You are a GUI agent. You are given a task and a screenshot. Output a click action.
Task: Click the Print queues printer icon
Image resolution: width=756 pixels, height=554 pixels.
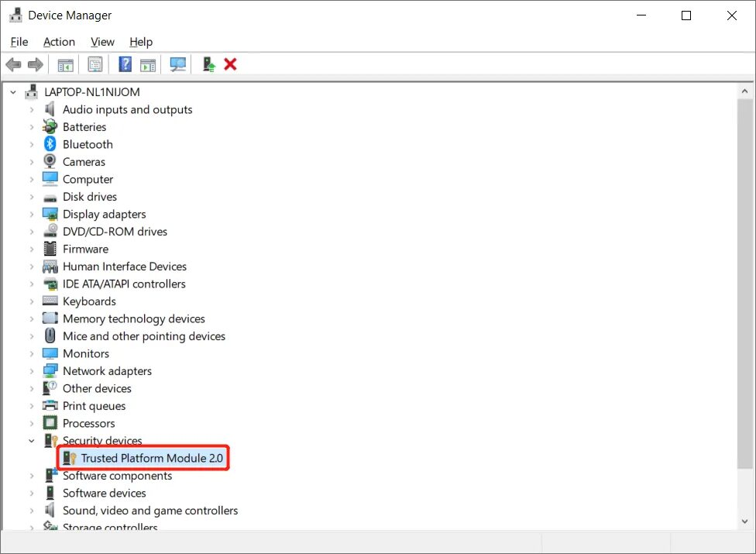tap(50, 405)
